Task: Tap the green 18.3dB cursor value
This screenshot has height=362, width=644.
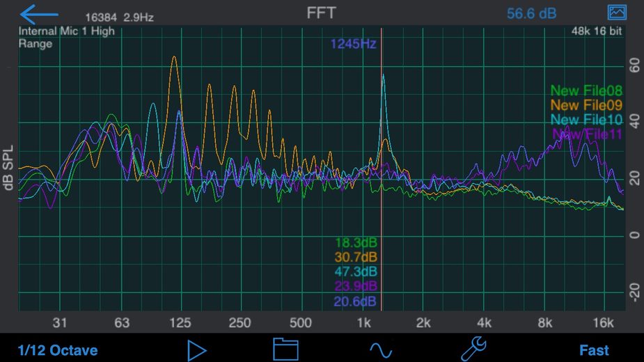Action: pos(356,242)
